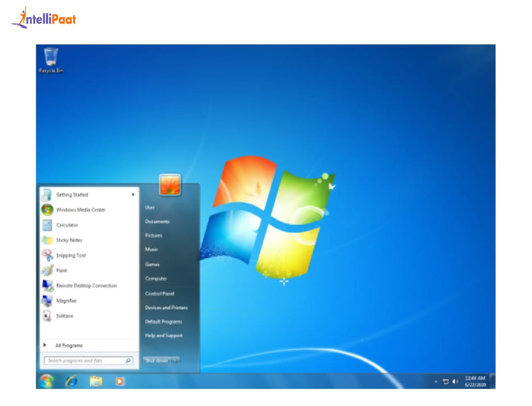
Task: Click the Solitaire cards icon
Action: click(47, 316)
